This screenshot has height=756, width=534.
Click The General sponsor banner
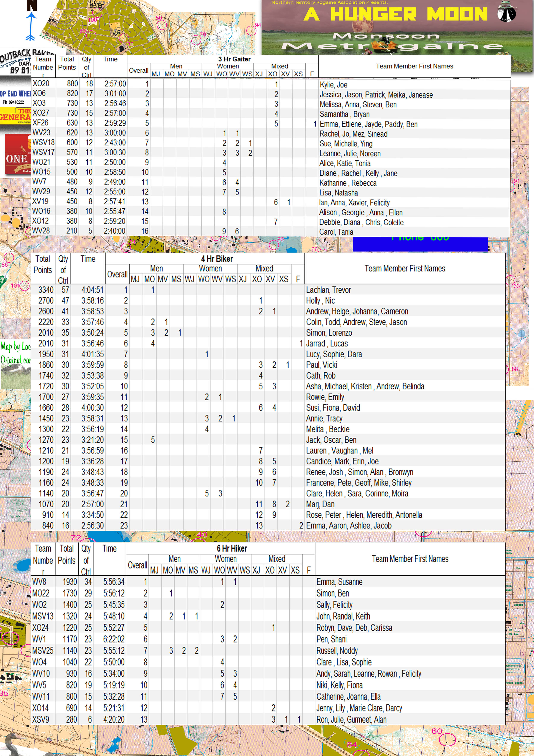(15, 116)
